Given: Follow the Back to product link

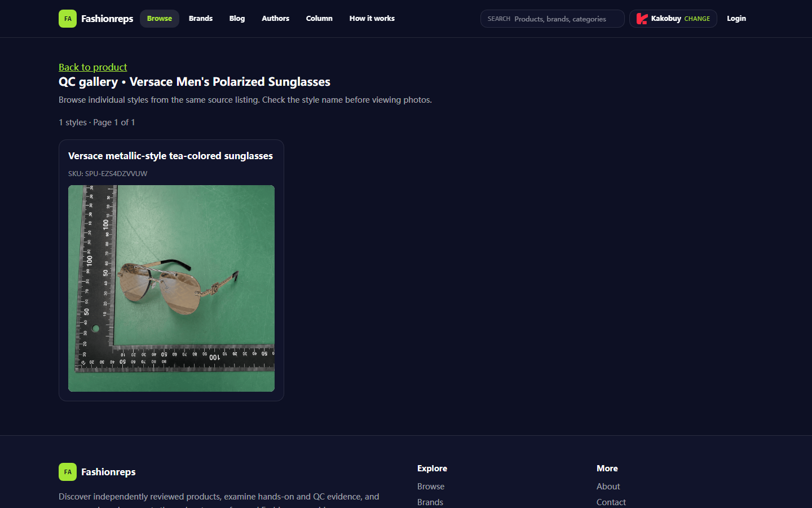Looking at the screenshot, I should [93, 67].
